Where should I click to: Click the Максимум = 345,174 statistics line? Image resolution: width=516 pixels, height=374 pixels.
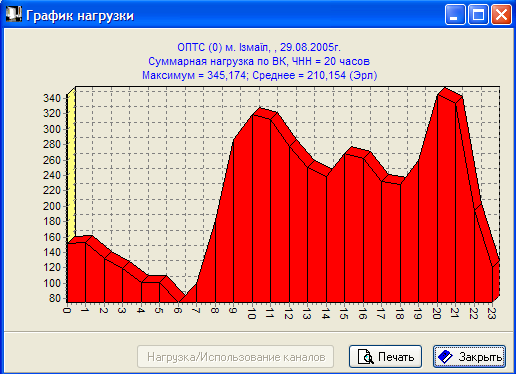coord(259,75)
